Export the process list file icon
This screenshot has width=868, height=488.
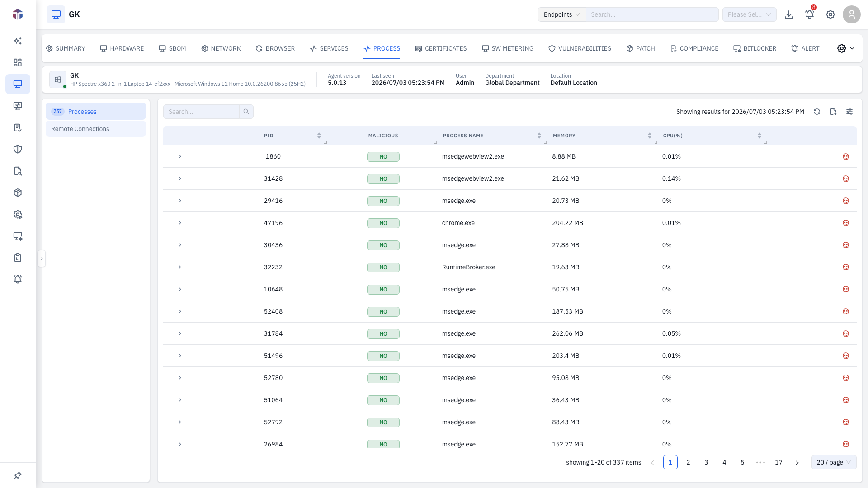coord(833,112)
